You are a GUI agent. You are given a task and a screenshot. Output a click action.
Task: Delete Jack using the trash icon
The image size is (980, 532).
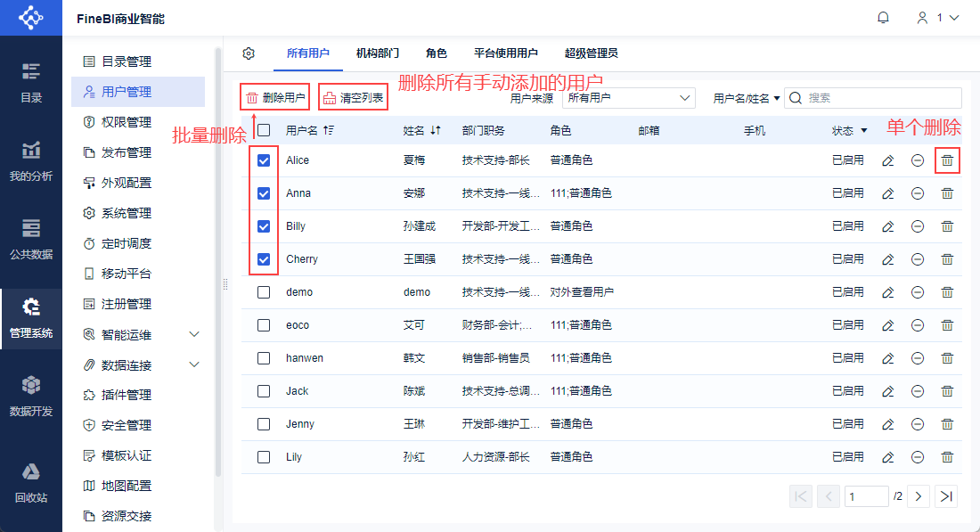click(x=947, y=390)
